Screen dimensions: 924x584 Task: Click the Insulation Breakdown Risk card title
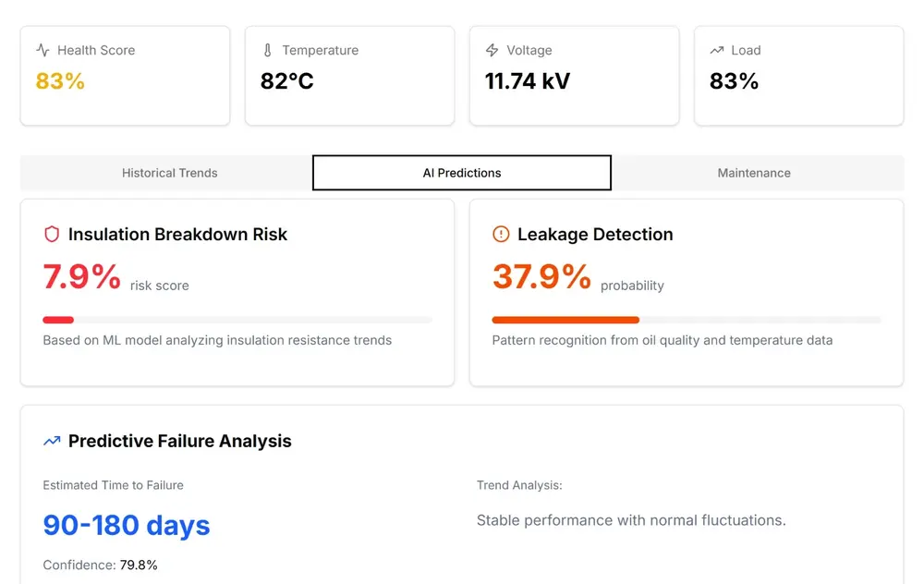coord(177,234)
